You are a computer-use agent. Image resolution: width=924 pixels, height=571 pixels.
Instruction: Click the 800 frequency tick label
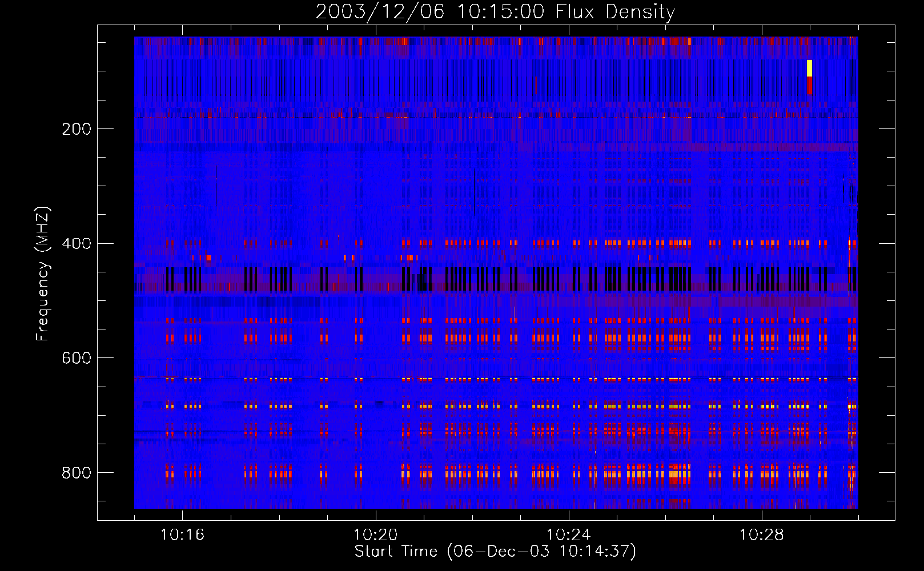pyautogui.click(x=77, y=473)
